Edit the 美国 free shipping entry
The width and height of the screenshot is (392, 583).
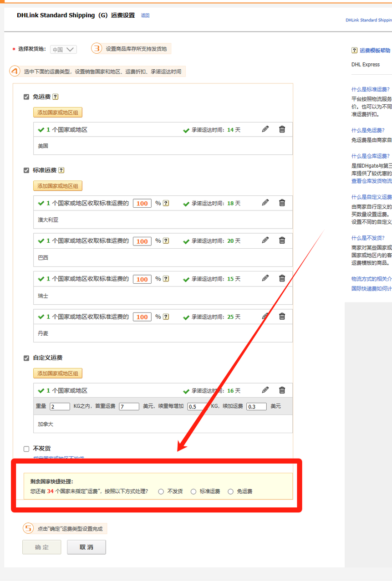coord(265,129)
